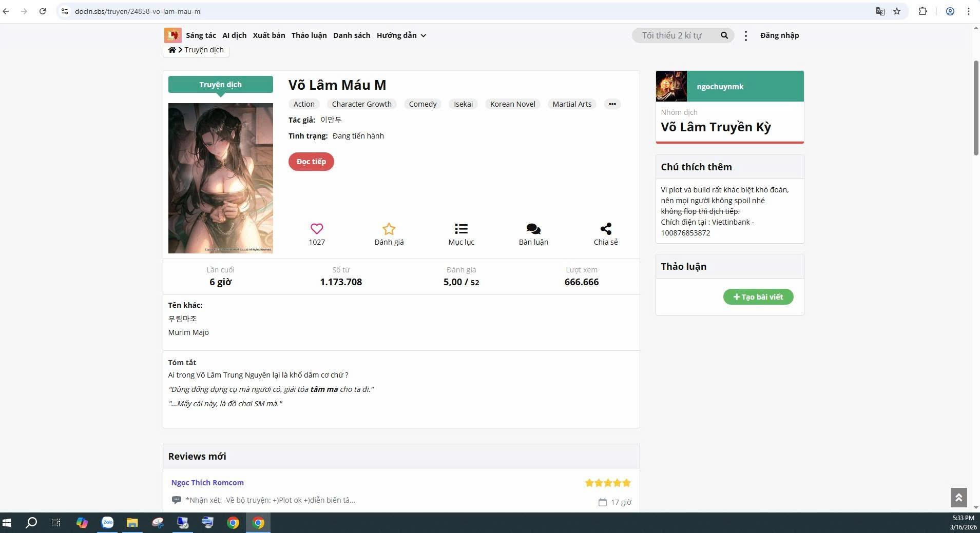Click the site logo icon

click(x=172, y=35)
